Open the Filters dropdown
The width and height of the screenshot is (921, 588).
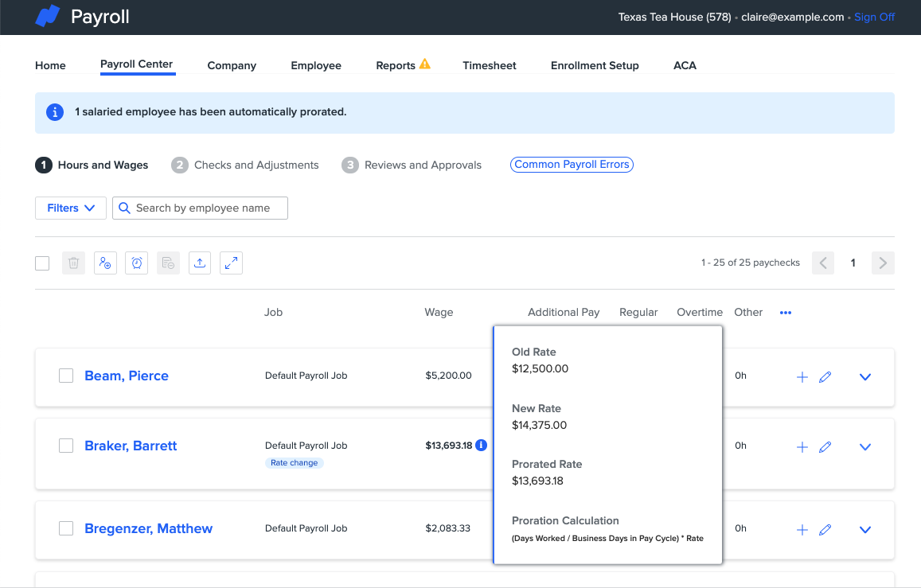click(x=71, y=208)
